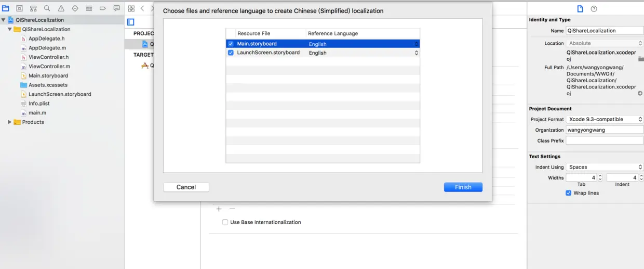The height and width of the screenshot is (269, 644).
Task: Open the Test navigator diamond icon
Action: click(75, 8)
